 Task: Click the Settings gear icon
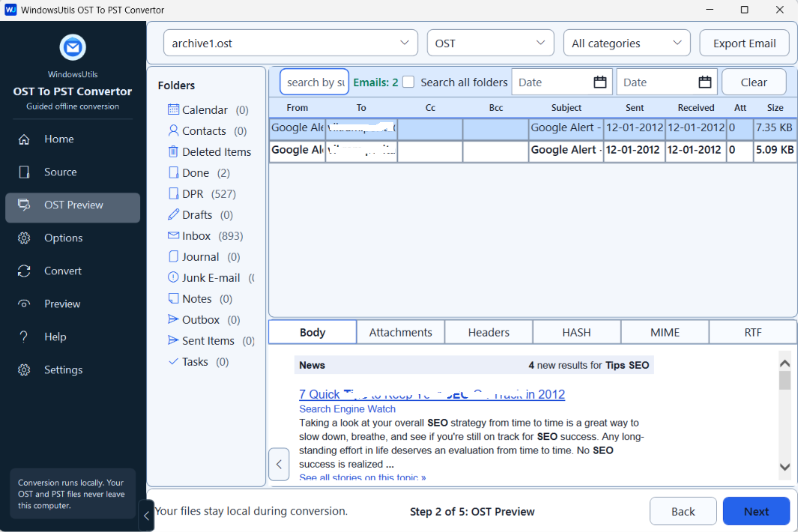(x=24, y=369)
